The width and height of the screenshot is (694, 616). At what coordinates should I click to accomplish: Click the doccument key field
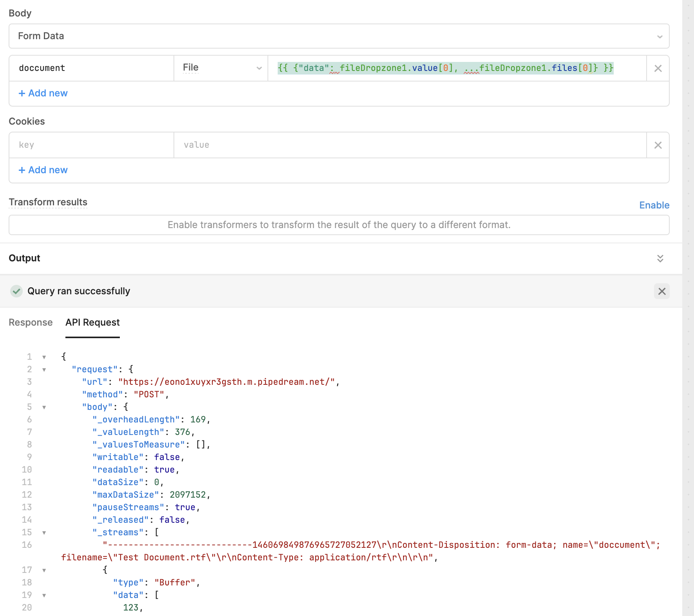pyautogui.click(x=91, y=68)
